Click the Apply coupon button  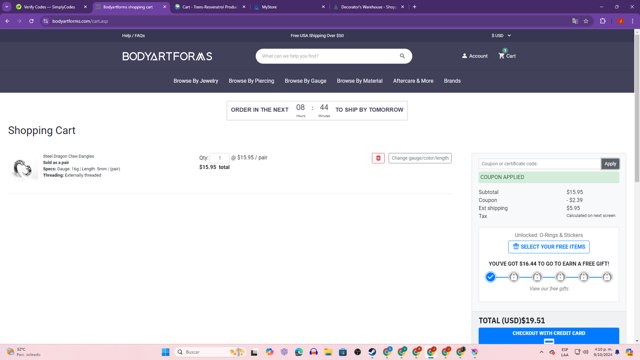pos(610,164)
